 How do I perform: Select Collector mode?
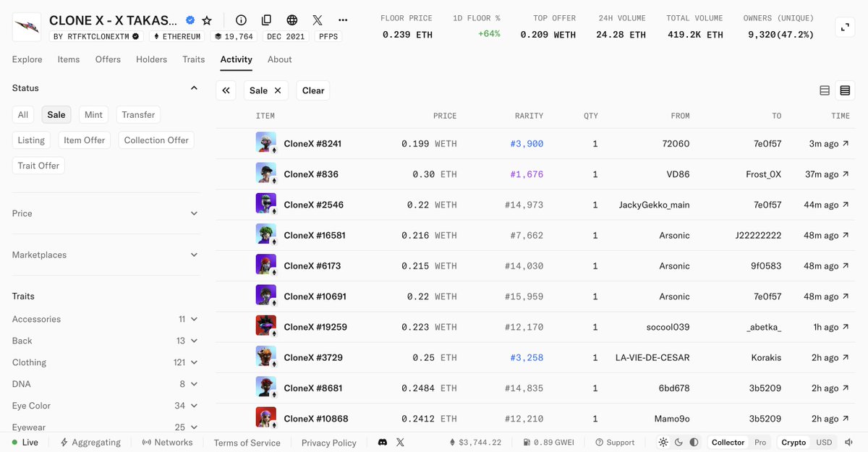tap(728, 442)
